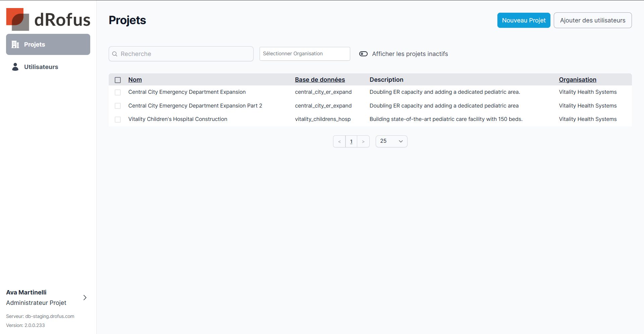
Task: Sort table by Nom column header
Action: point(135,80)
